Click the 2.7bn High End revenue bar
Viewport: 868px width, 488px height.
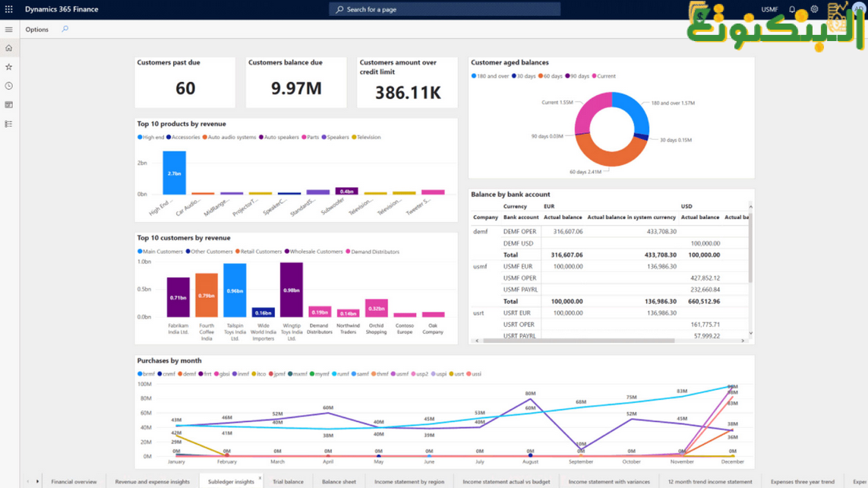175,173
